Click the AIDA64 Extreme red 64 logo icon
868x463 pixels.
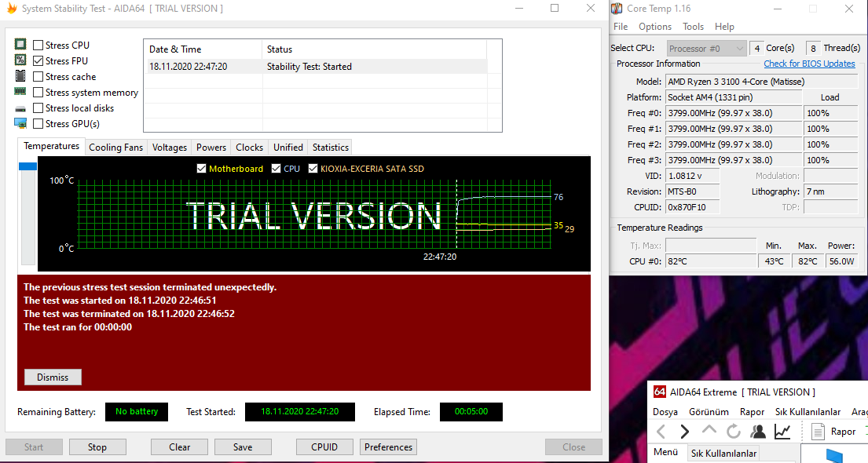pyautogui.click(x=659, y=392)
